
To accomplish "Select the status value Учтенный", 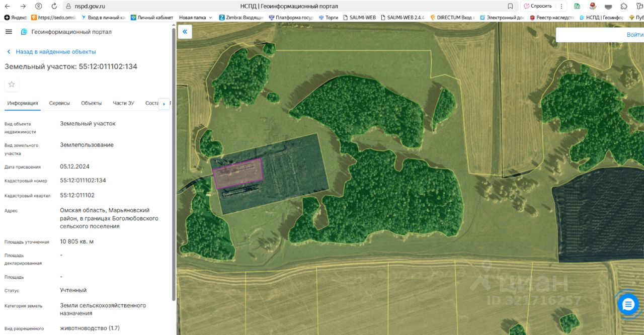I will click(73, 290).
